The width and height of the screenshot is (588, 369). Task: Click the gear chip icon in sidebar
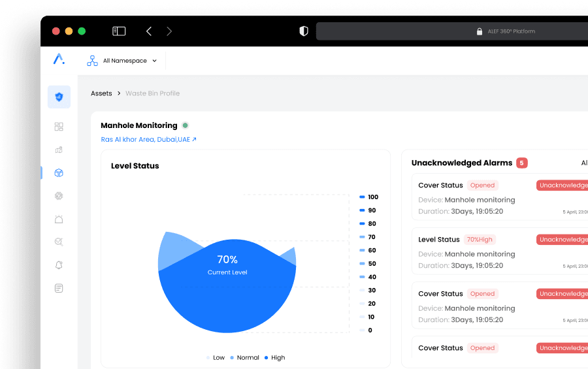(59, 196)
